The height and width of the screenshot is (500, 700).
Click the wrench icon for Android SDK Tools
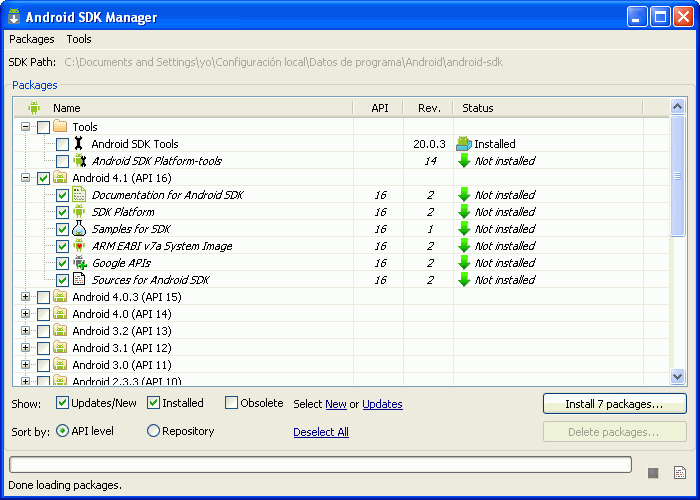[79, 143]
